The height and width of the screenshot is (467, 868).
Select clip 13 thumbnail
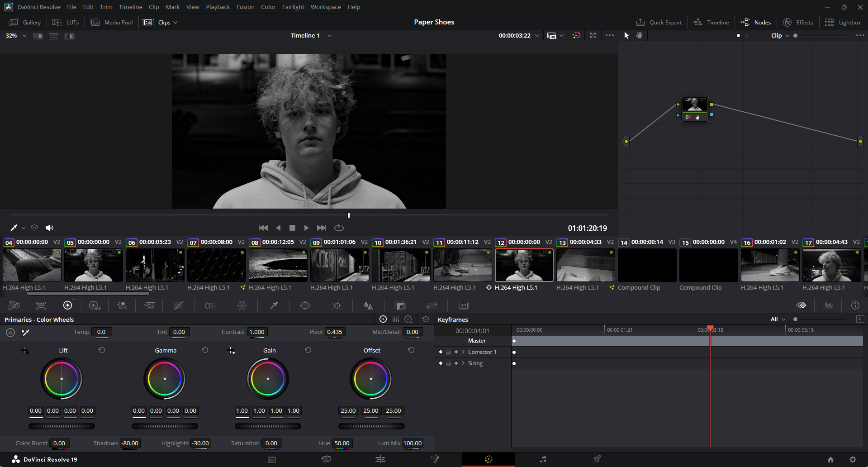point(585,265)
